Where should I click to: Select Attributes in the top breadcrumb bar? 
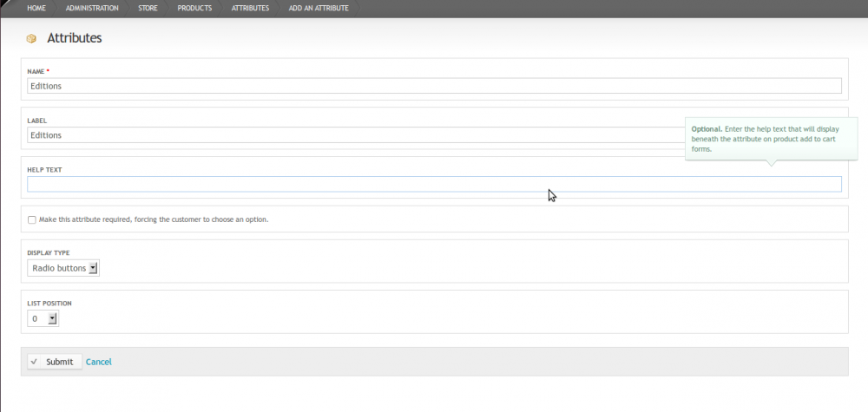click(250, 8)
